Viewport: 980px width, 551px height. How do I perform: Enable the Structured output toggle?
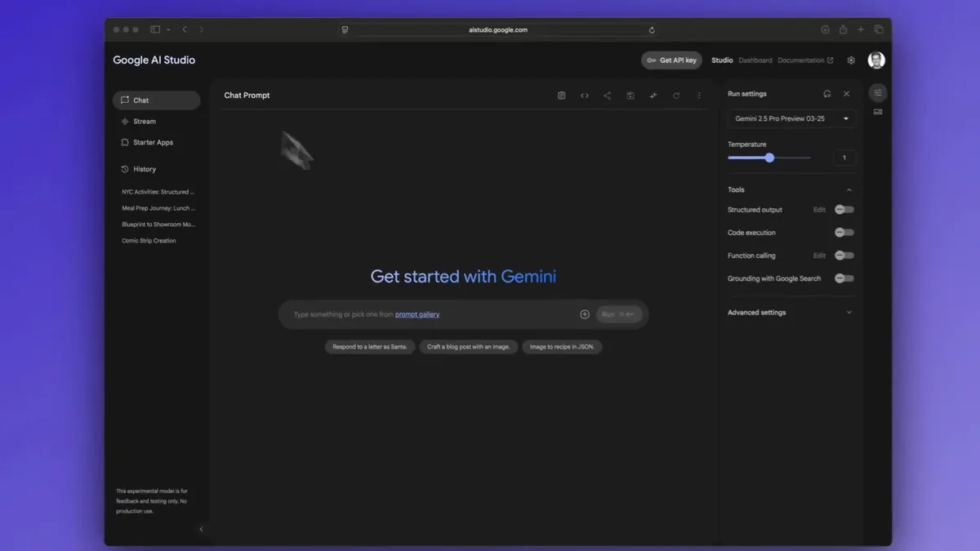(844, 210)
